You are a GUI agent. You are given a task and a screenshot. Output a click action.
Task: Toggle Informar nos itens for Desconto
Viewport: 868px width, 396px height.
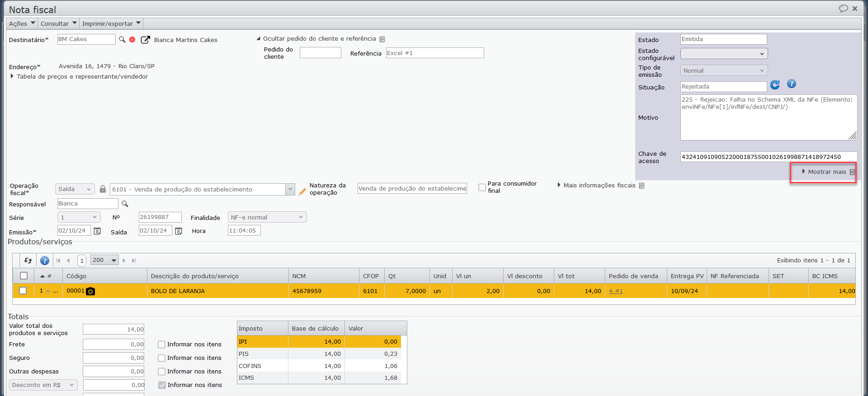click(162, 385)
